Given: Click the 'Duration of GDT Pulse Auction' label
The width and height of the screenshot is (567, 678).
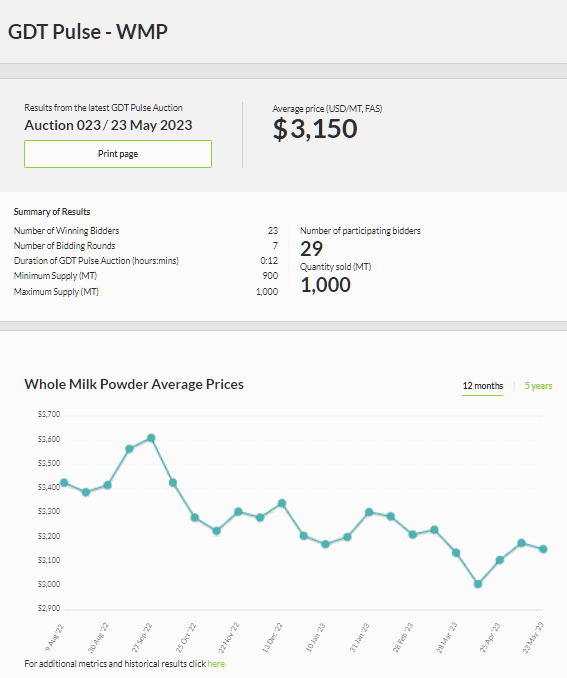Looking at the screenshot, I should coord(96,261).
